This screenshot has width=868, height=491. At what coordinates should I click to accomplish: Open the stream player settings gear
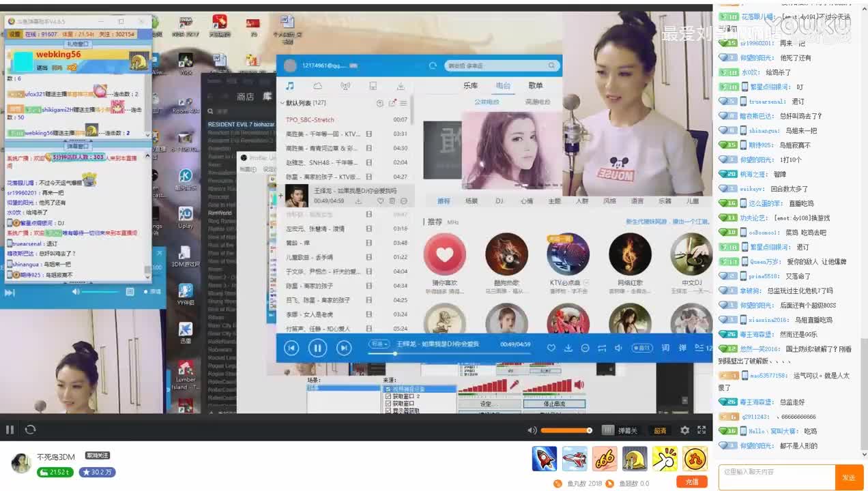(684, 430)
